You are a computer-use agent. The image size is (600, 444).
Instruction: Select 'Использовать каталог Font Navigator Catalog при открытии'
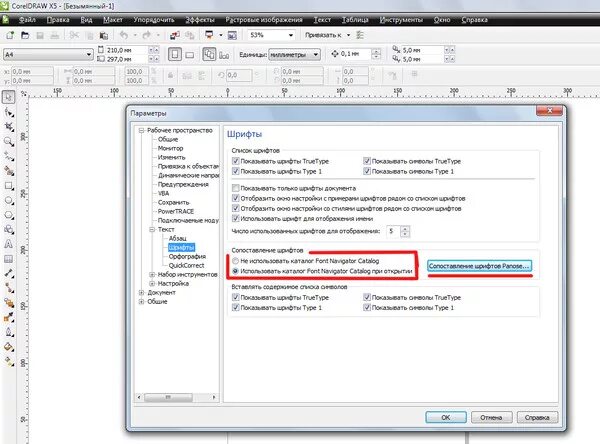point(235,271)
